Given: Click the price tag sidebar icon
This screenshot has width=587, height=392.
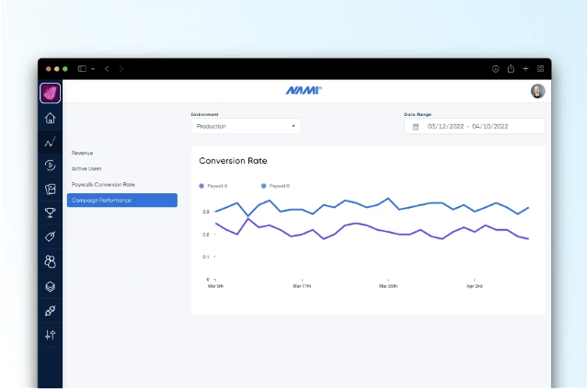Looking at the screenshot, I should 50,237.
